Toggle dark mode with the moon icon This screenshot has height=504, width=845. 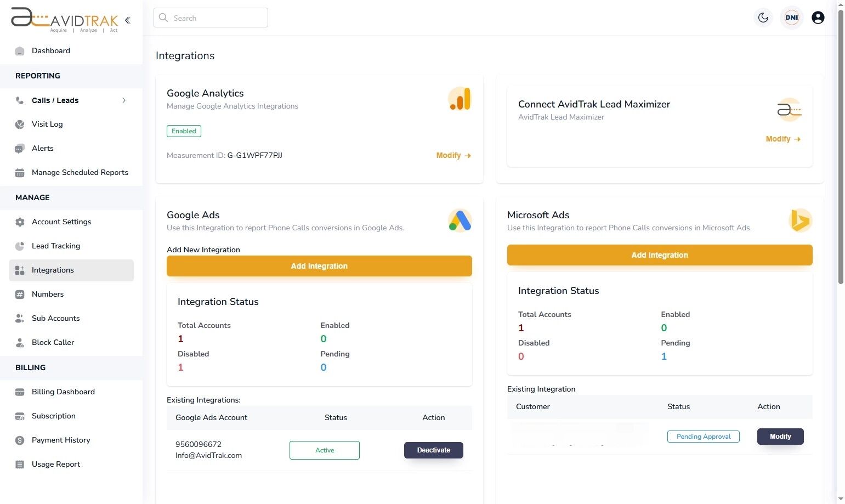[x=763, y=18]
